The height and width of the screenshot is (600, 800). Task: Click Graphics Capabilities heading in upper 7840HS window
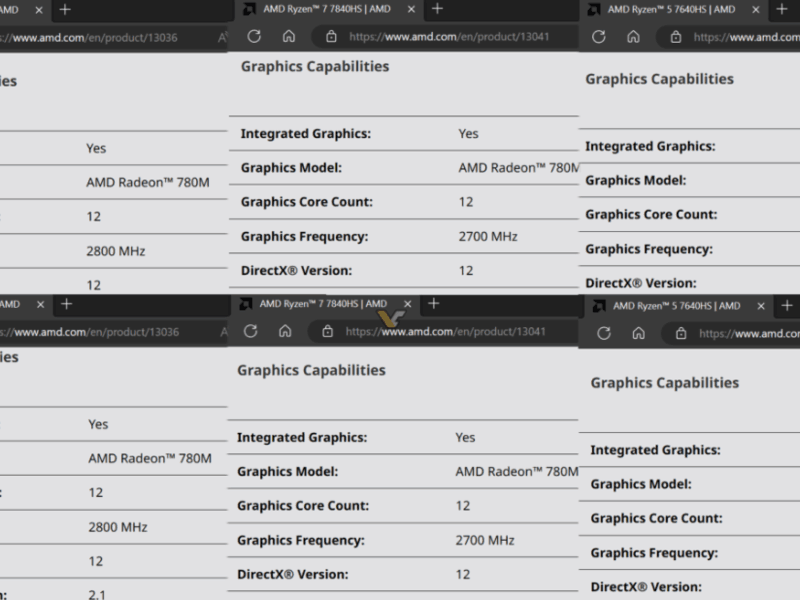point(315,66)
